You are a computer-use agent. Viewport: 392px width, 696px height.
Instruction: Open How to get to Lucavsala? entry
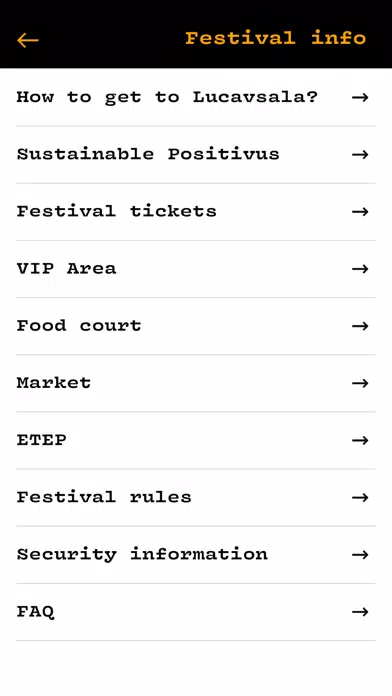coord(167,97)
